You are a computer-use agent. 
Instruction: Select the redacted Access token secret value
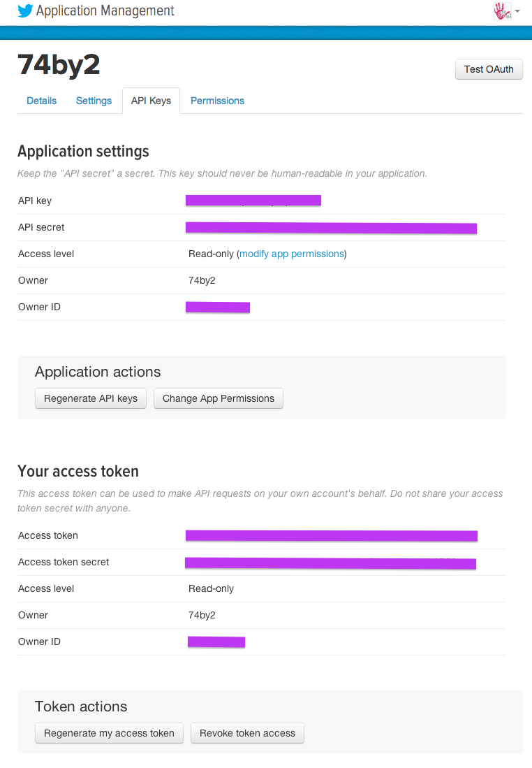pos(330,563)
